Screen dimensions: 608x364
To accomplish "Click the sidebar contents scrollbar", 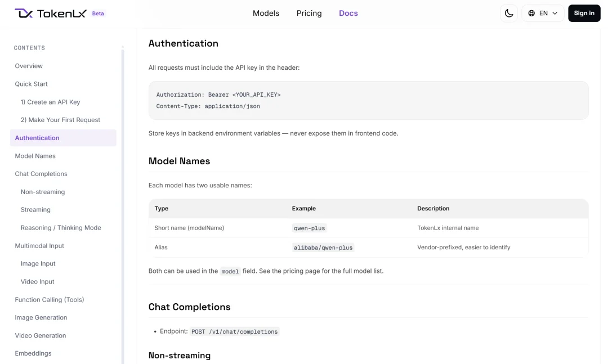I will coord(123,205).
